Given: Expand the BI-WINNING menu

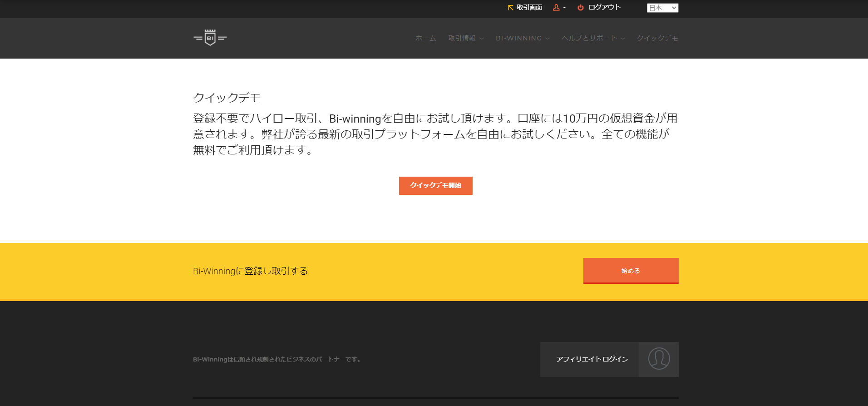Looking at the screenshot, I should [523, 38].
